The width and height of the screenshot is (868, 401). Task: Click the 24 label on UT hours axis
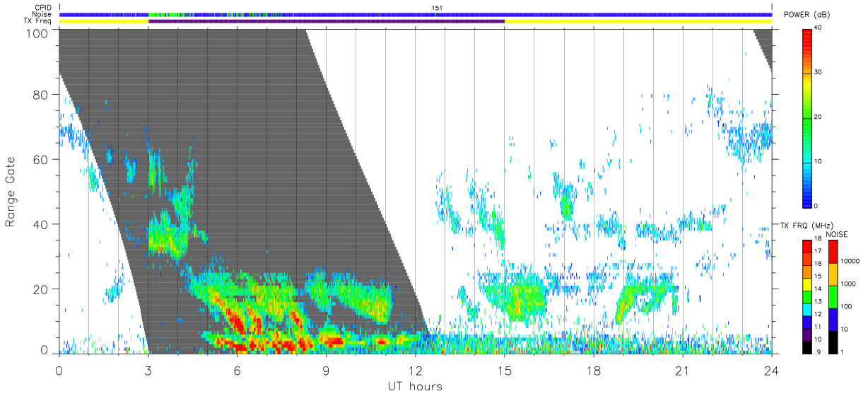coord(771,370)
